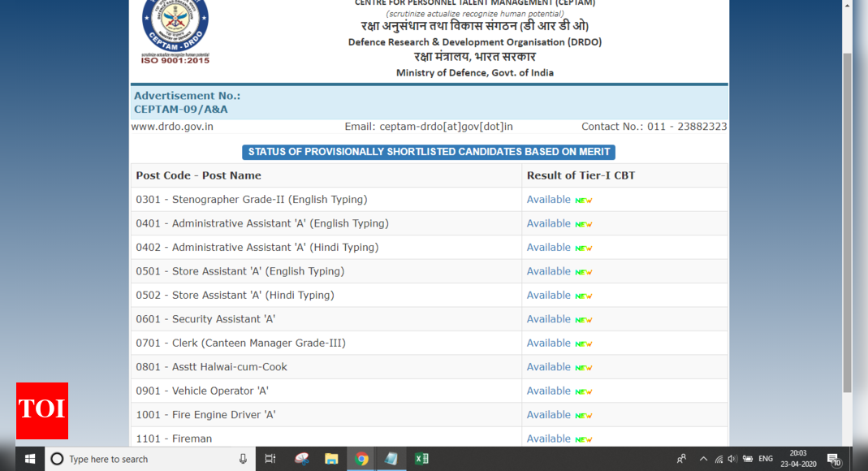
Task: Click the user account icon in the tray
Action: [x=683, y=459]
